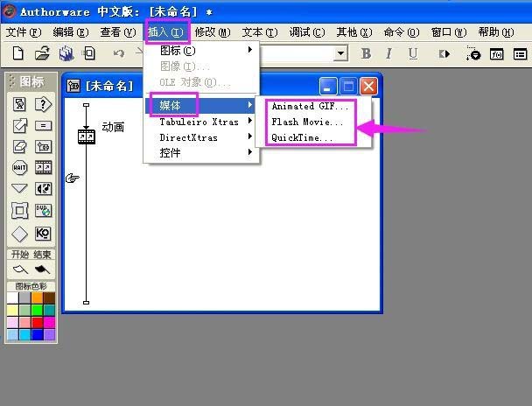Screen dimensions: 532x406
Task: Open the 查看(V) menu
Action: coord(118,32)
